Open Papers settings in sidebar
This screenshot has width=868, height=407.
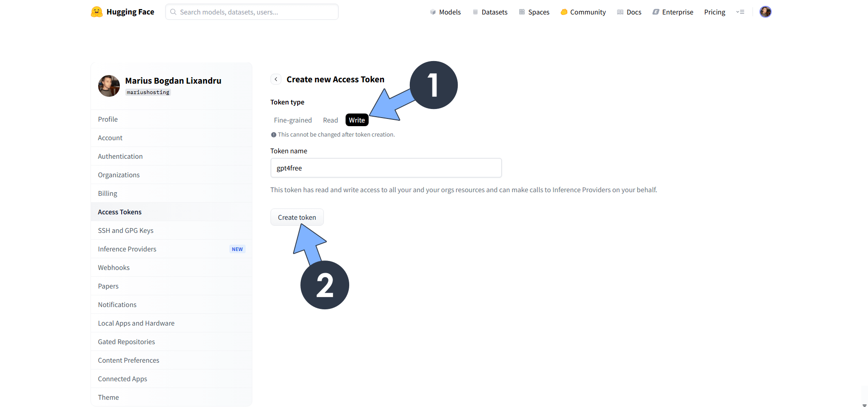[x=171, y=286]
